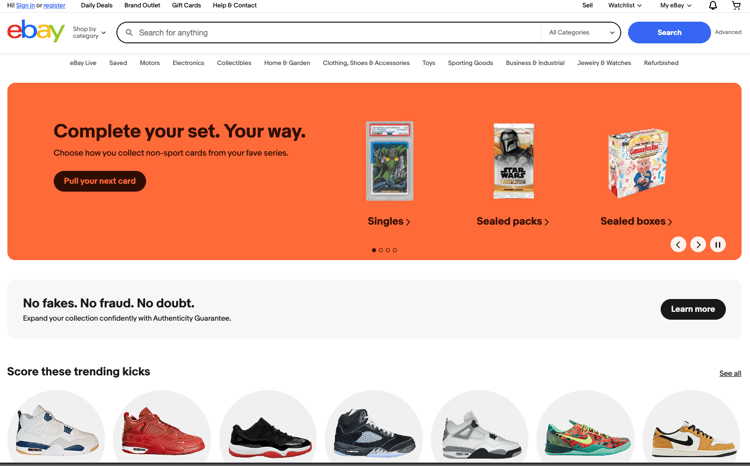
Task: Select the second carousel dot
Action: click(381, 250)
